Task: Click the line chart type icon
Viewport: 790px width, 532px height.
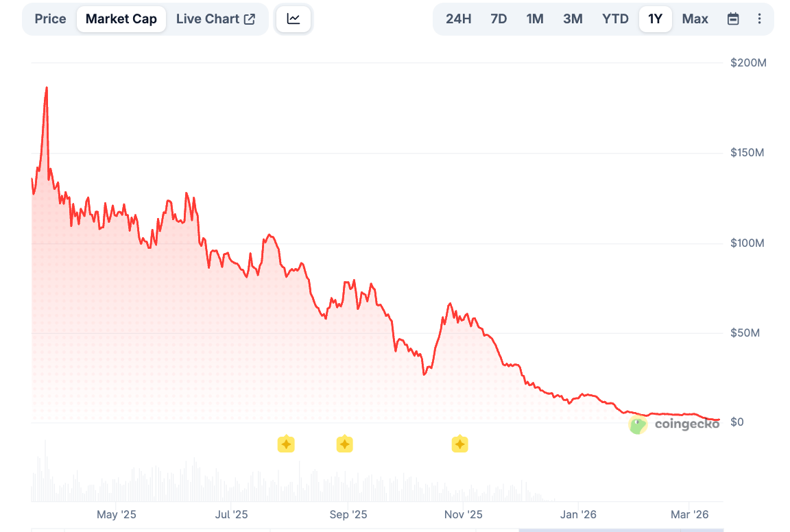Action: tap(294, 19)
